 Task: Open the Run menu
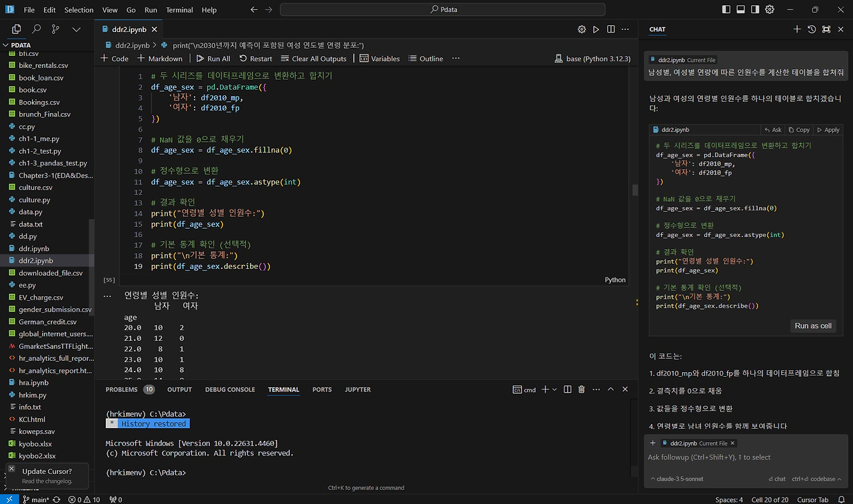click(151, 10)
